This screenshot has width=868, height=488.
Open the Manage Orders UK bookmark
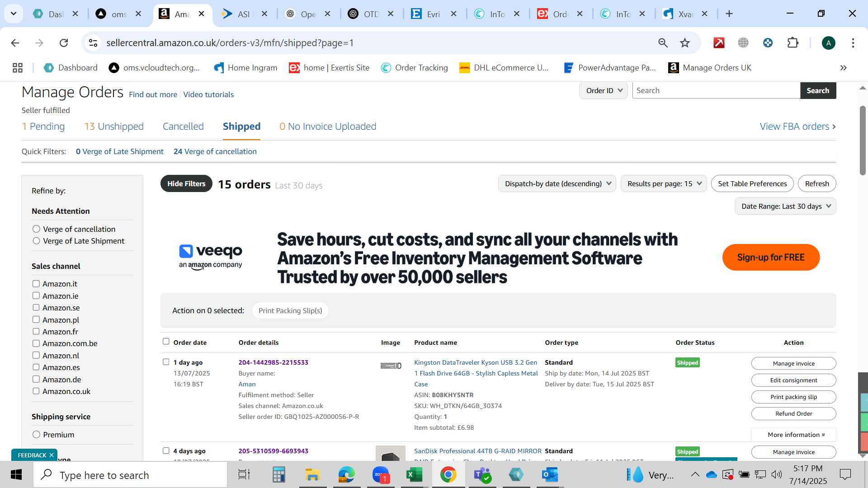710,68
